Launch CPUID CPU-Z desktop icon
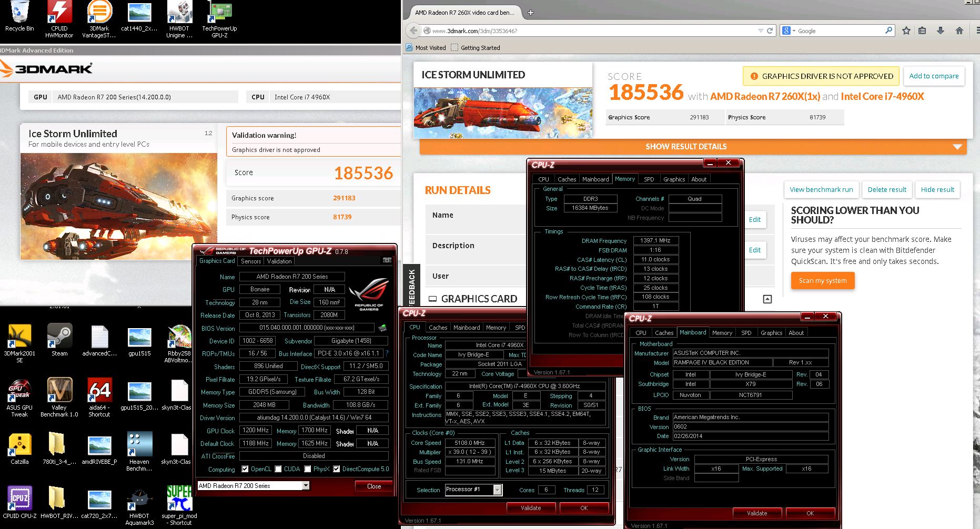The image size is (980, 529). 19,502
